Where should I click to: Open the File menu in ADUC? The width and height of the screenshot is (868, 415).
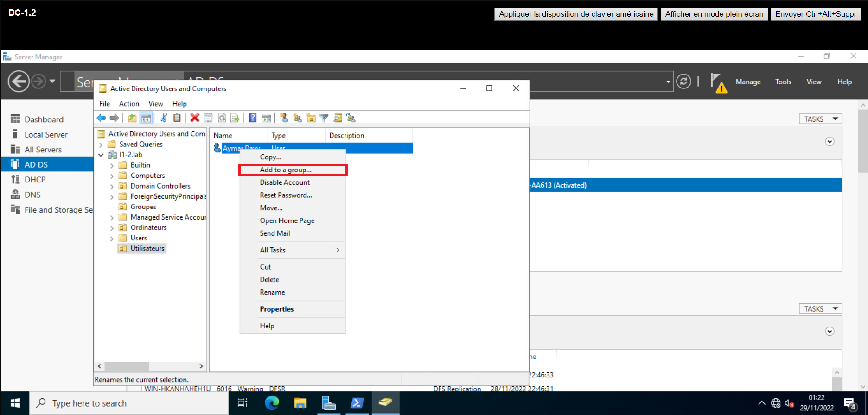pyautogui.click(x=105, y=104)
